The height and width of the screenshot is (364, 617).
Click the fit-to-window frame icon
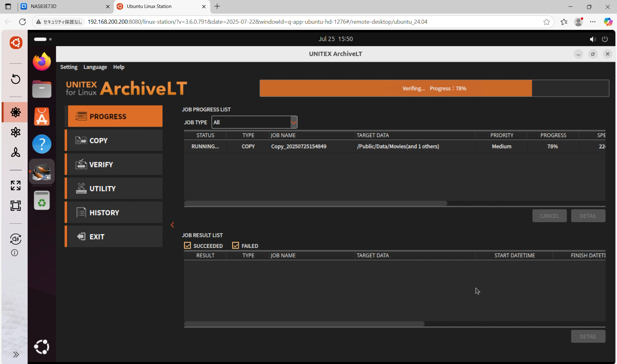[x=15, y=205]
